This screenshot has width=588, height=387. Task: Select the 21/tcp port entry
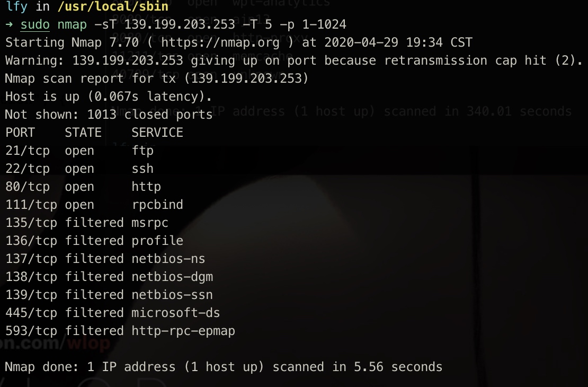28,151
